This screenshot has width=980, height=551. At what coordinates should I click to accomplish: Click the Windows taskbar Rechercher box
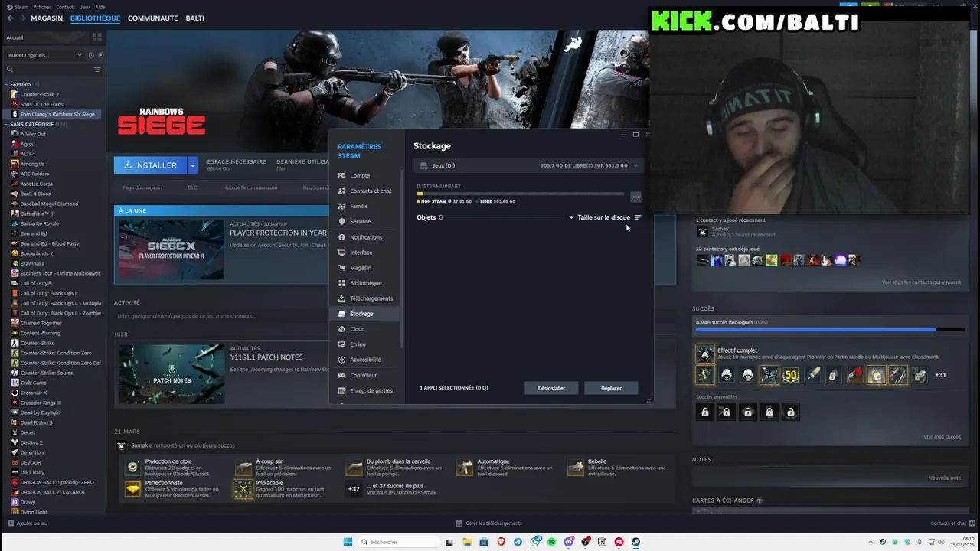[400, 542]
